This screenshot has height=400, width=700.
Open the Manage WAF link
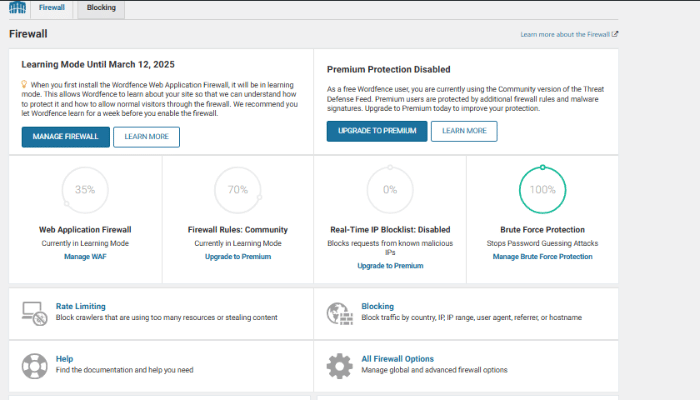[85, 257]
